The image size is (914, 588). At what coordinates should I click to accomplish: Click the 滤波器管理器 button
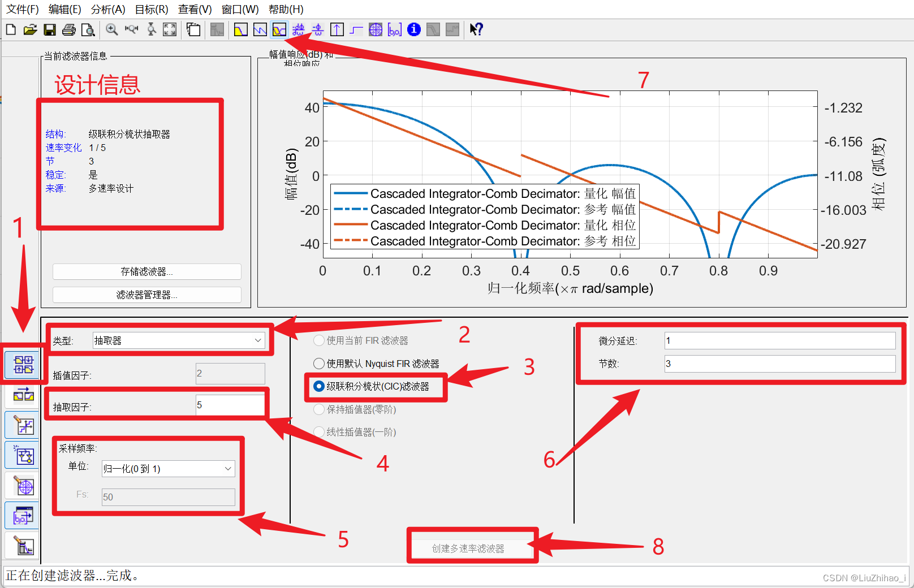pyautogui.click(x=146, y=294)
